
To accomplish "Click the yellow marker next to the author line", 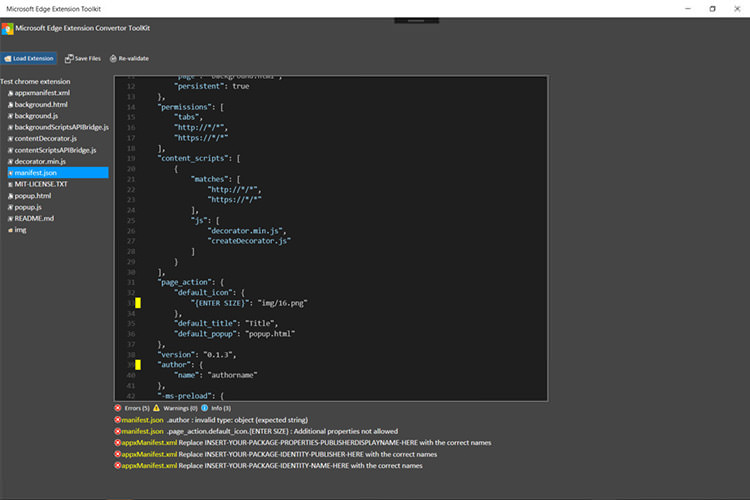I will tap(138, 365).
